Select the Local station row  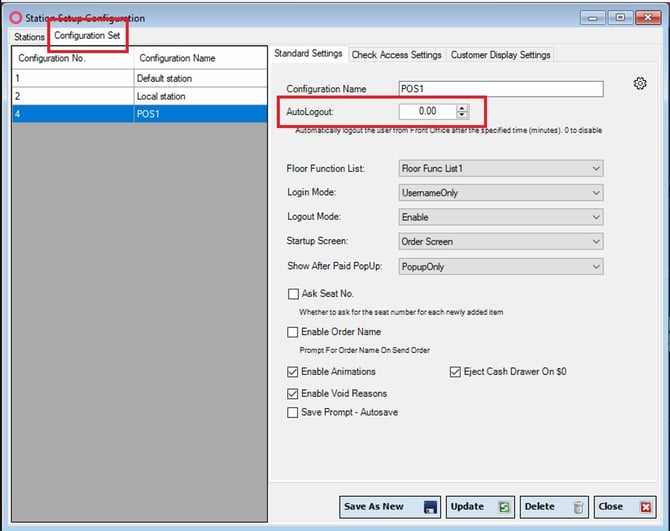tap(139, 96)
